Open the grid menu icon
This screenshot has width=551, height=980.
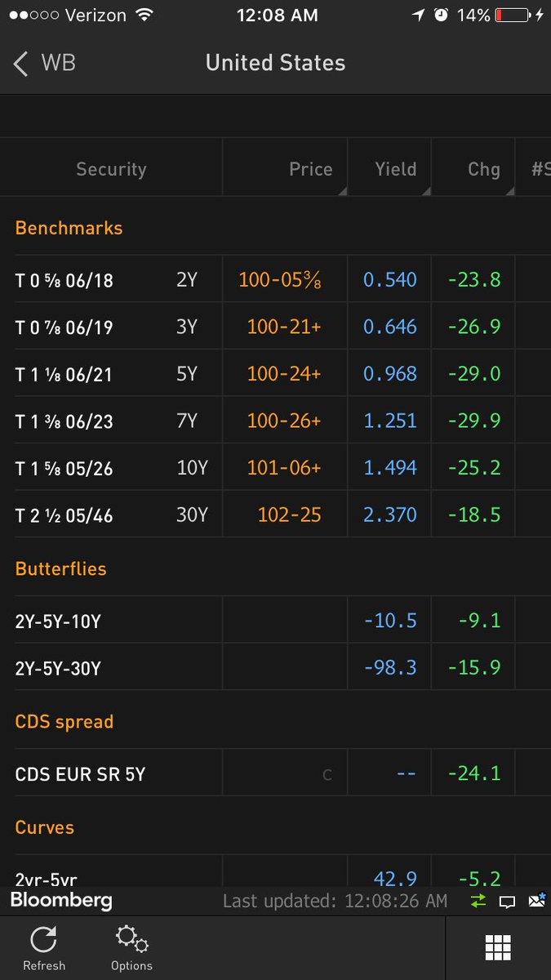pyautogui.click(x=498, y=947)
